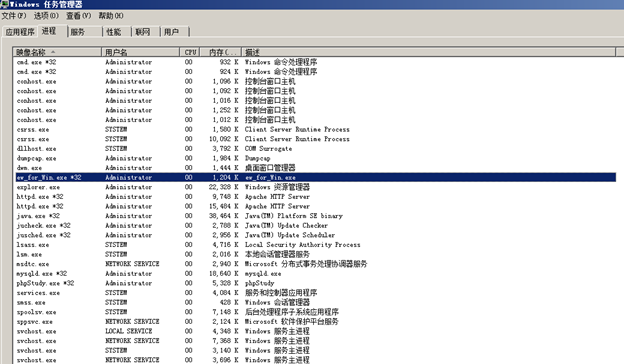This screenshot has width=624, height=364.
Task: Switch to the 用户 tab
Action: pos(171,32)
